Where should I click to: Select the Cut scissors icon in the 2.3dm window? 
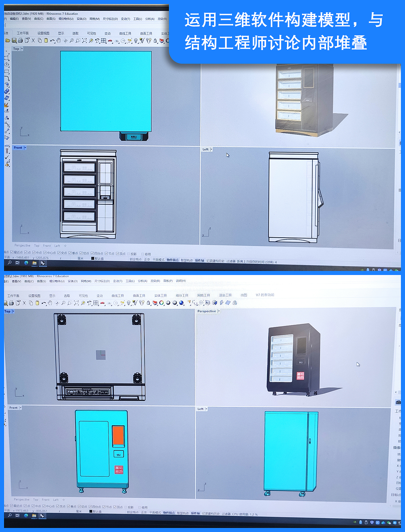point(24,303)
